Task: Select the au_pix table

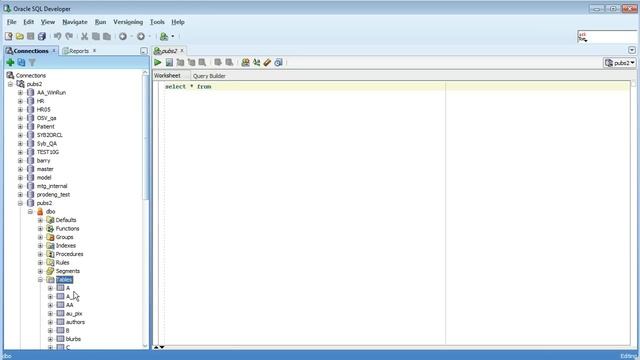Action: pyautogui.click(x=74, y=313)
